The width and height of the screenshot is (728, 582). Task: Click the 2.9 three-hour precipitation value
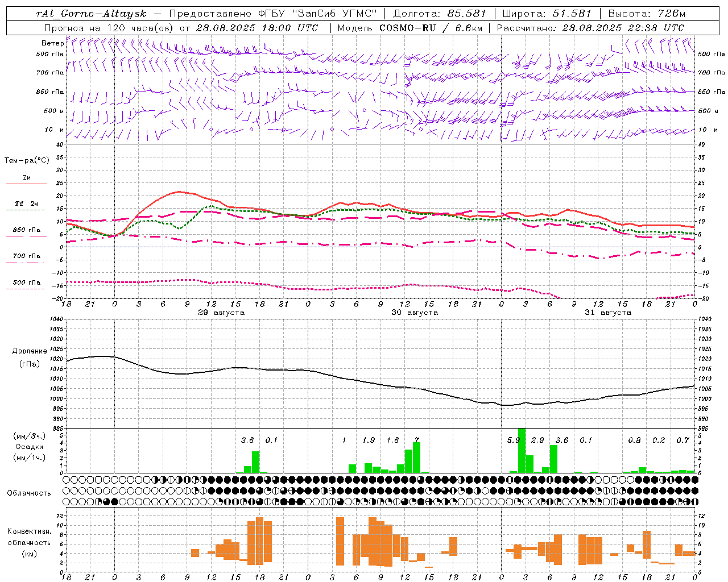[537, 440]
